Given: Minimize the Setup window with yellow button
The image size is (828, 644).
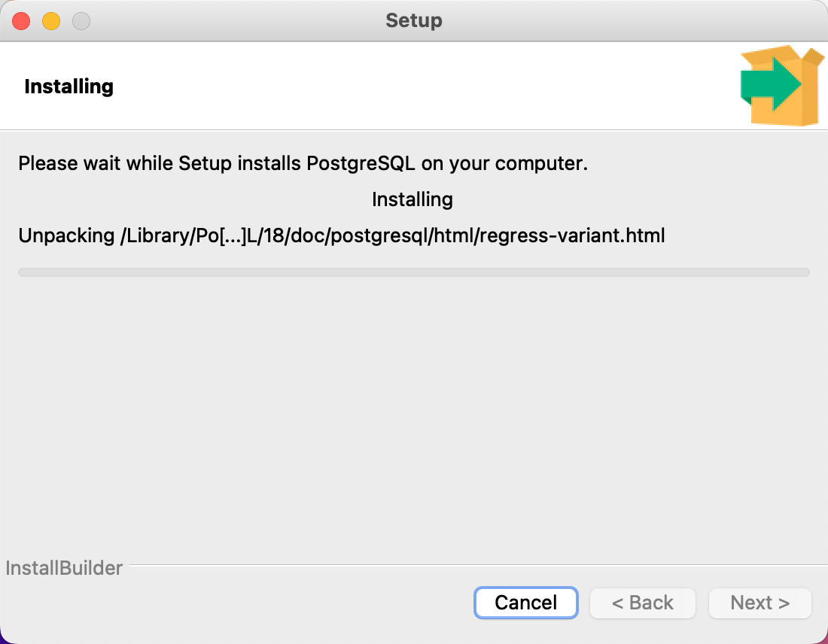Looking at the screenshot, I should (x=51, y=21).
